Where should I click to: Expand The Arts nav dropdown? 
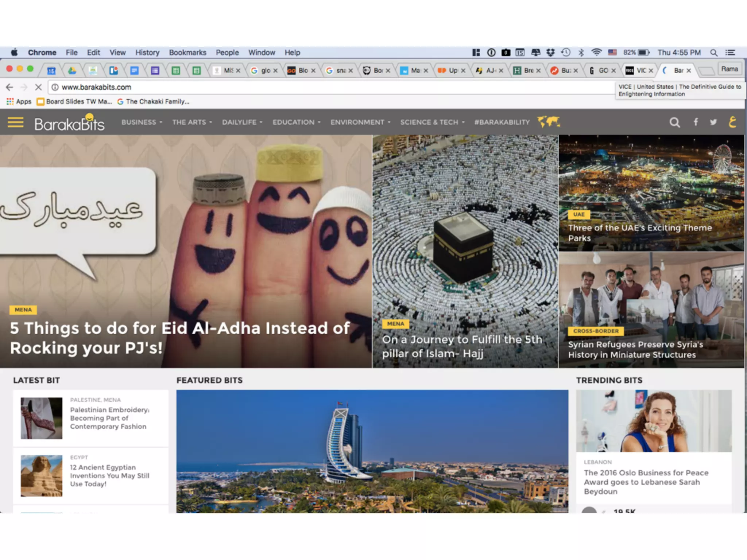click(192, 122)
